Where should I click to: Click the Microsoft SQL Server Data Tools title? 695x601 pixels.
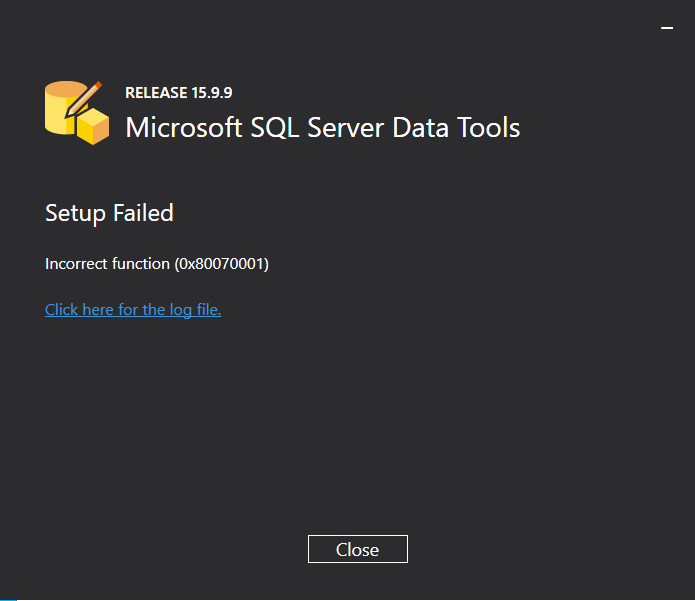[x=323, y=128]
